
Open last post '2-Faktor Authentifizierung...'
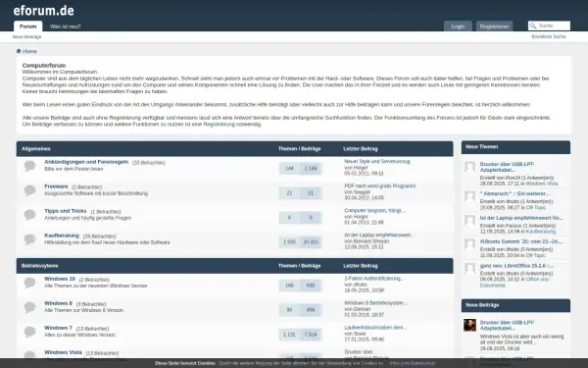click(x=374, y=279)
